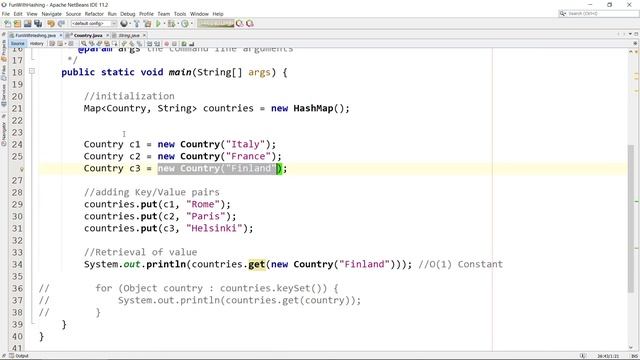The image size is (640, 360).
Task: Switch to the History editor view
Action: point(36,43)
